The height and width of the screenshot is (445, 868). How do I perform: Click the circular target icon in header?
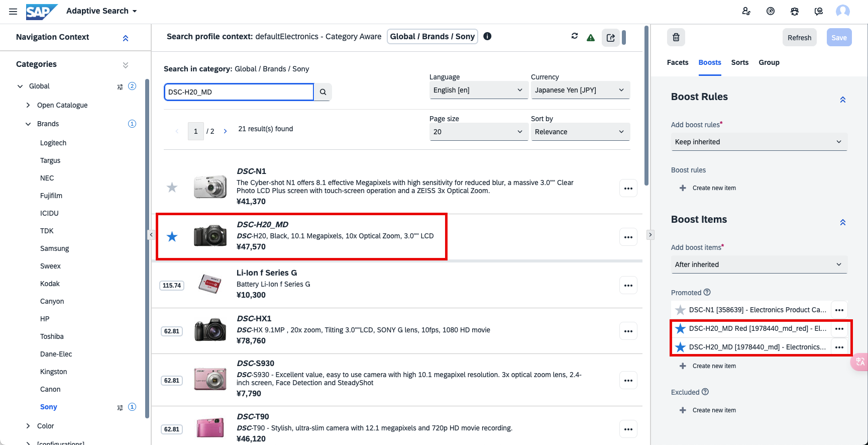pyautogui.click(x=771, y=11)
